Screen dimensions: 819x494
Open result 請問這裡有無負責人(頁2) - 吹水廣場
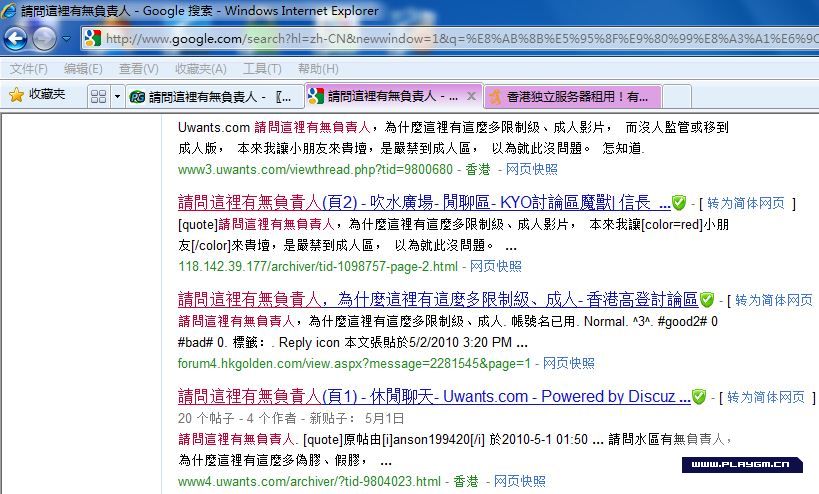(424, 202)
